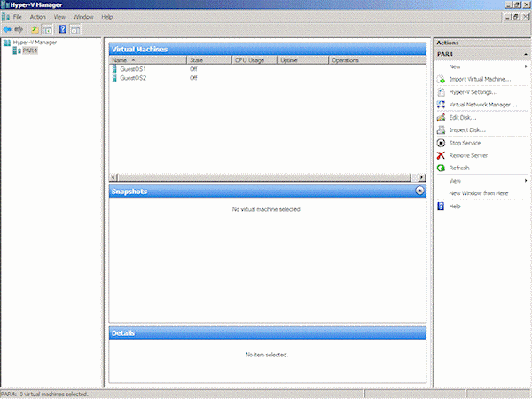
Task: Select the GuestOS2 row name
Action: point(133,78)
